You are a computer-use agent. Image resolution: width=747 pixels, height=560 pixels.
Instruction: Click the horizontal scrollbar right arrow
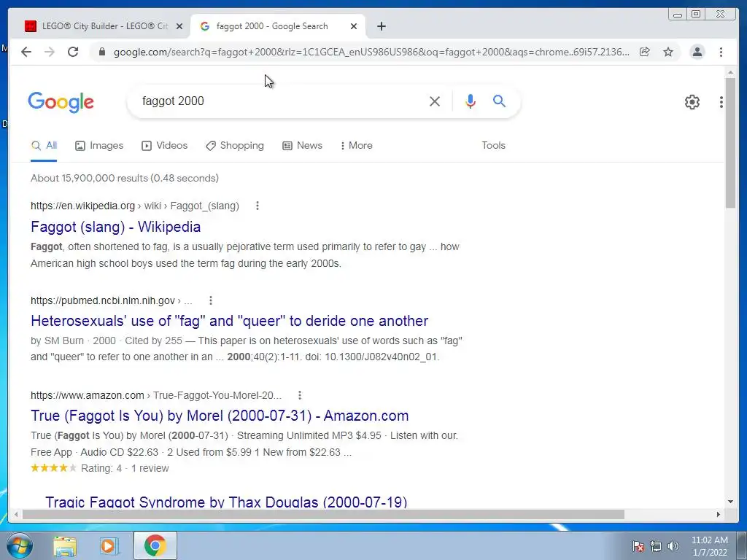pos(719,514)
